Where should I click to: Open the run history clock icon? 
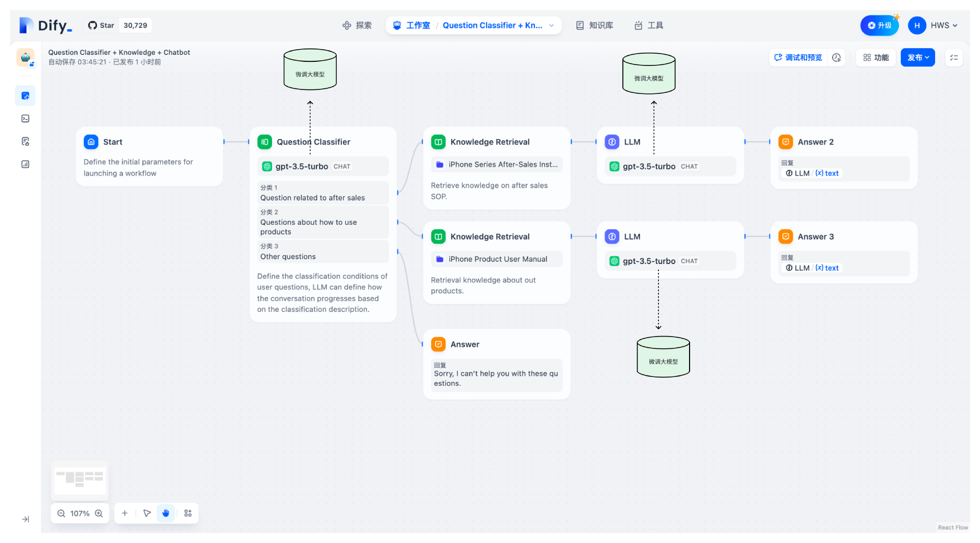tap(836, 58)
